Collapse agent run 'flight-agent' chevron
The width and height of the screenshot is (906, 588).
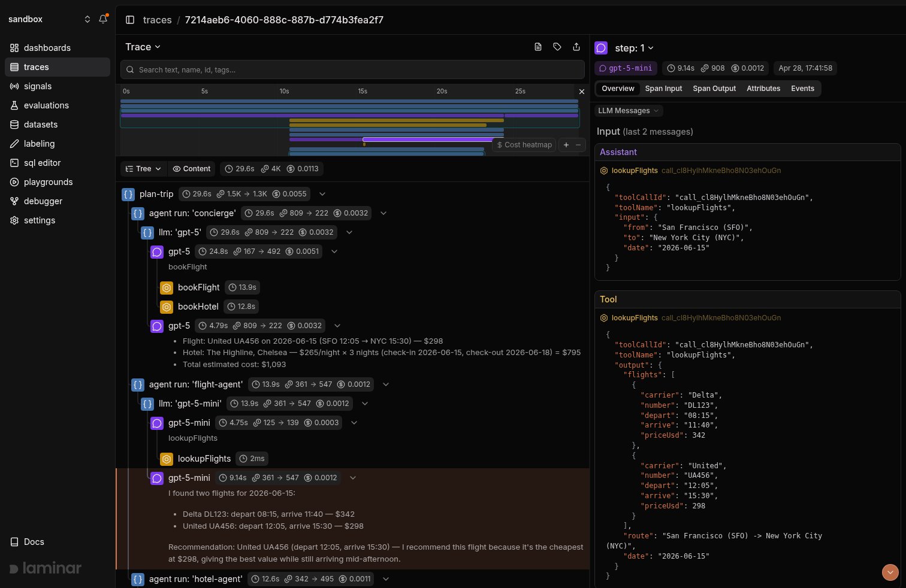386,384
